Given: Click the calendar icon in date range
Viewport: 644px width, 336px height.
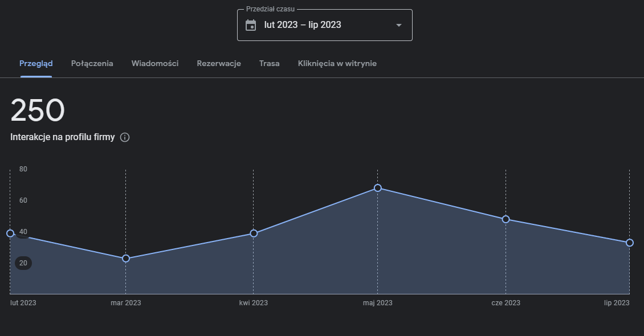Looking at the screenshot, I should [251, 25].
